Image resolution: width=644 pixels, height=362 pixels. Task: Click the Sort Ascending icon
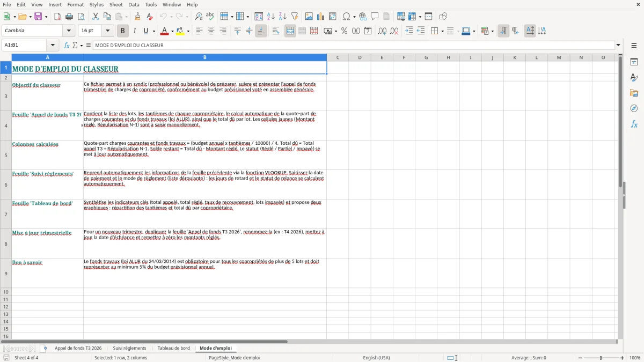pos(271,17)
